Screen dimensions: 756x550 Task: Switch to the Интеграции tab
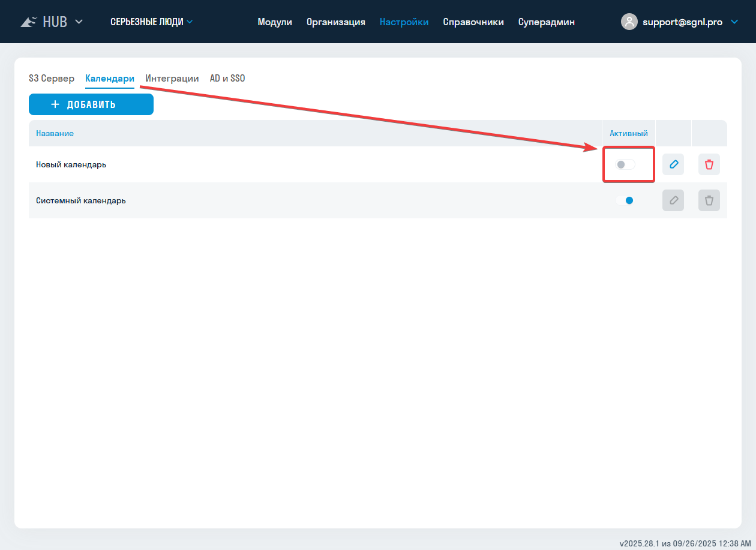coord(172,79)
